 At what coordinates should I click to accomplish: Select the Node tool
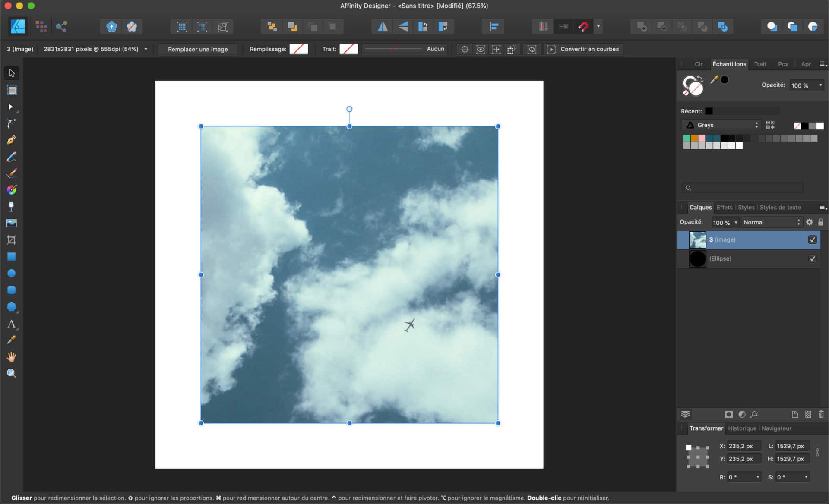[x=11, y=107]
